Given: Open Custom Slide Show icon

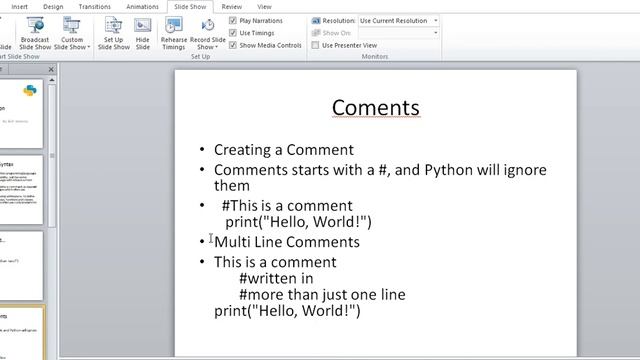Looking at the screenshot, I should (x=71, y=25).
